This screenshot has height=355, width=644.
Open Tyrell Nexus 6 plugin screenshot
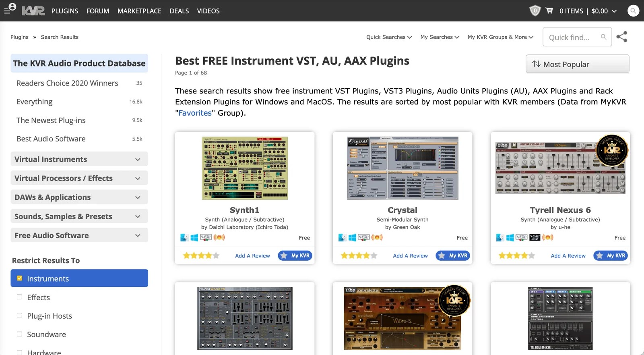560,168
